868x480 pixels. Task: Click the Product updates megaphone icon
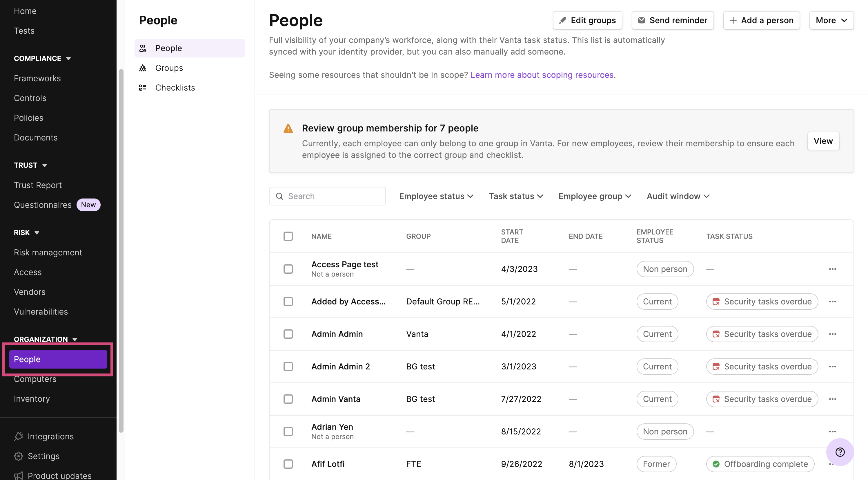pos(19,476)
